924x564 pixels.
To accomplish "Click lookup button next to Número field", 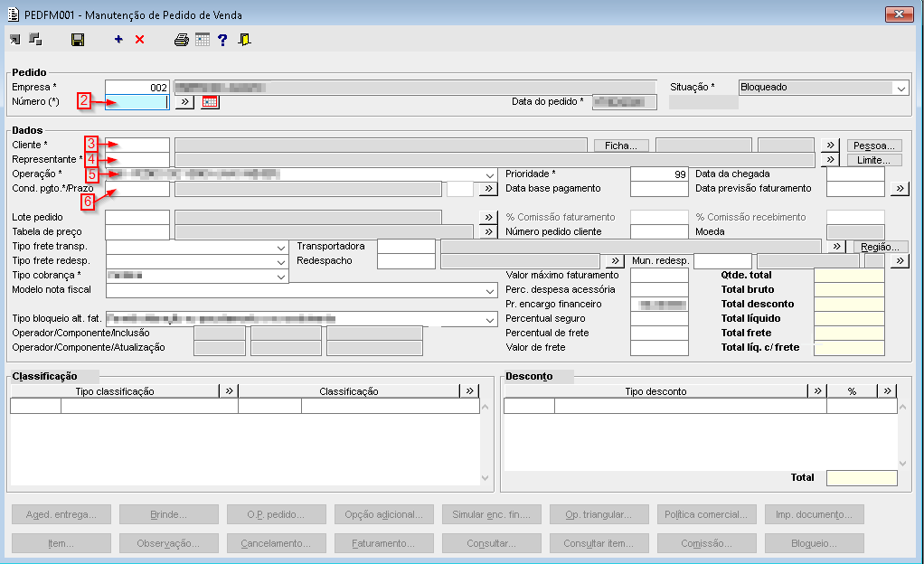I will pyautogui.click(x=184, y=102).
